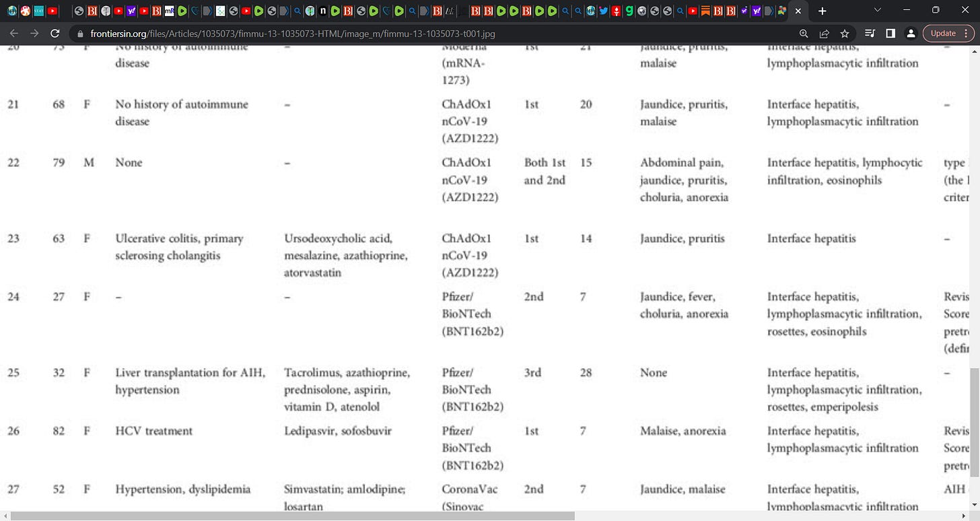Open the zoom magnifier in the address bar

coord(804,34)
